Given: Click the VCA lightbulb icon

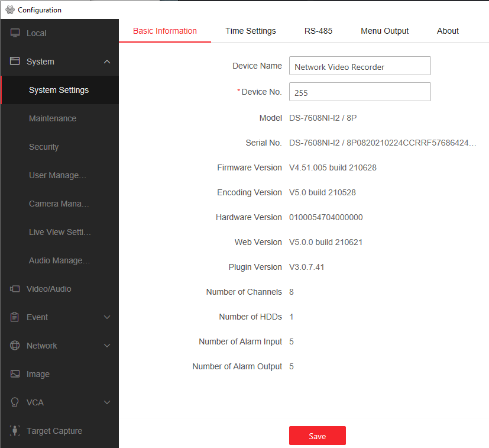Looking at the screenshot, I should point(15,402).
